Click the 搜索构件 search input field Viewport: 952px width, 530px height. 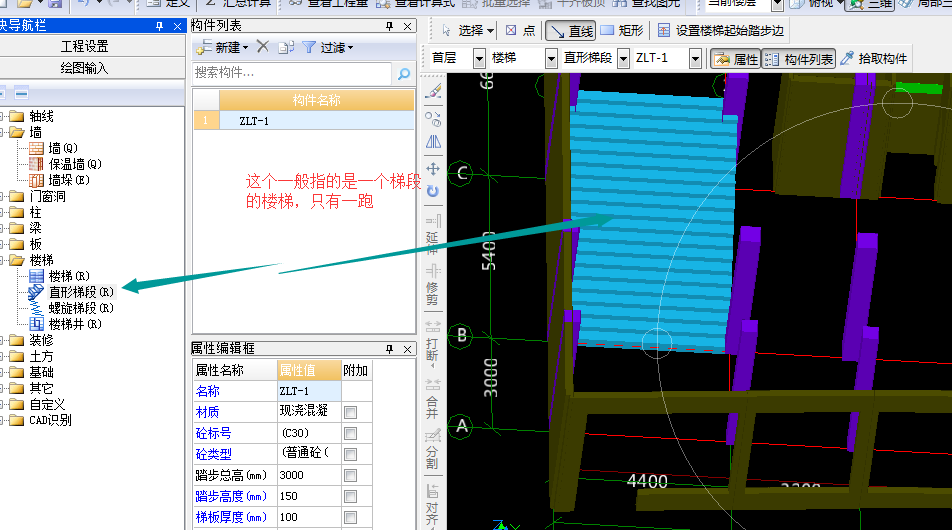pyautogui.click(x=292, y=73)
